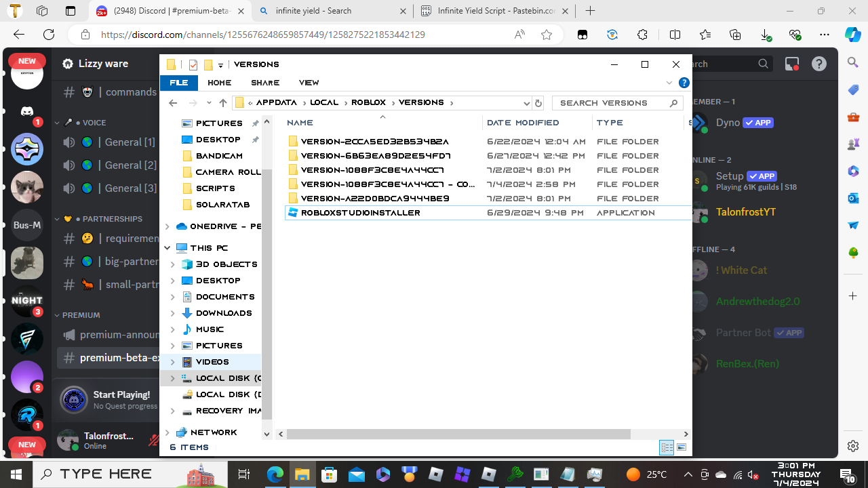Click Local breadcrumb in address bar
The height and width of the screenshot is (488, 868).
[x=324, y=103]
